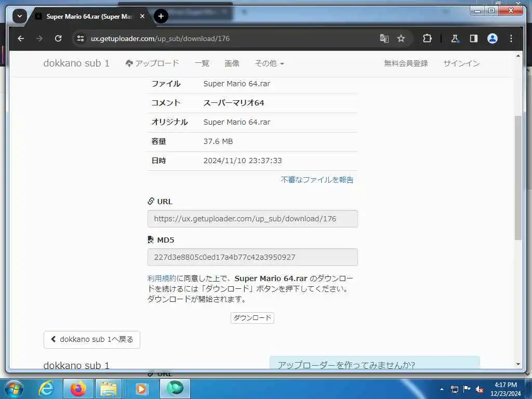The width and height of the screenshot is (532, 399).
Task: Select the MD5 hash text field
Action: click(x=252, y=257)
